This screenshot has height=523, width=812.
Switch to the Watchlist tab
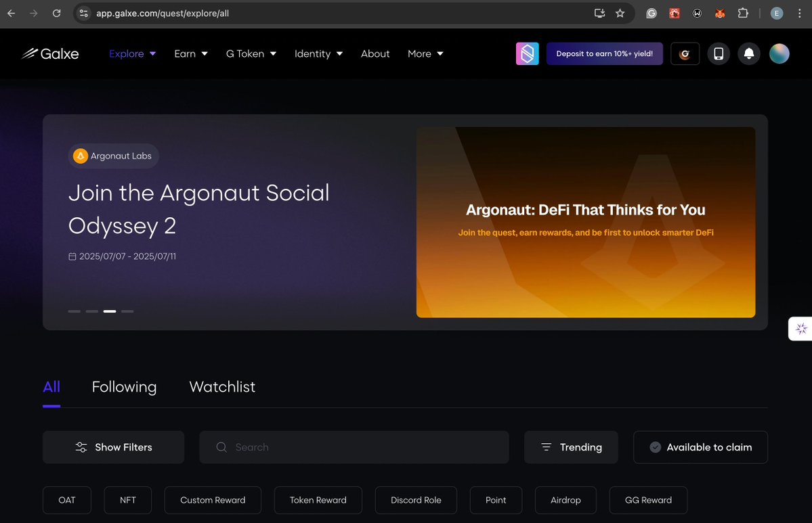pos(222,387)
